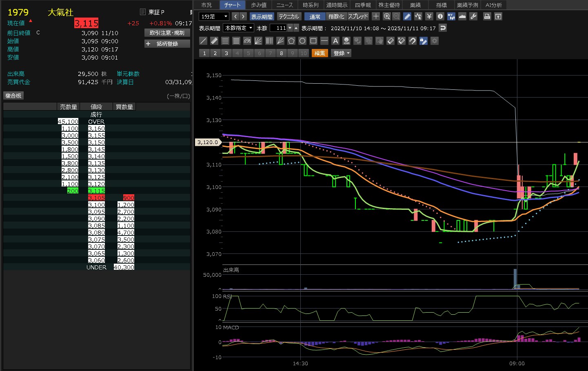Image resolution: width=588 pixels, height=371 pixels.
Task: Toggle the 表示期間 display button
Action: click(262, 16)
